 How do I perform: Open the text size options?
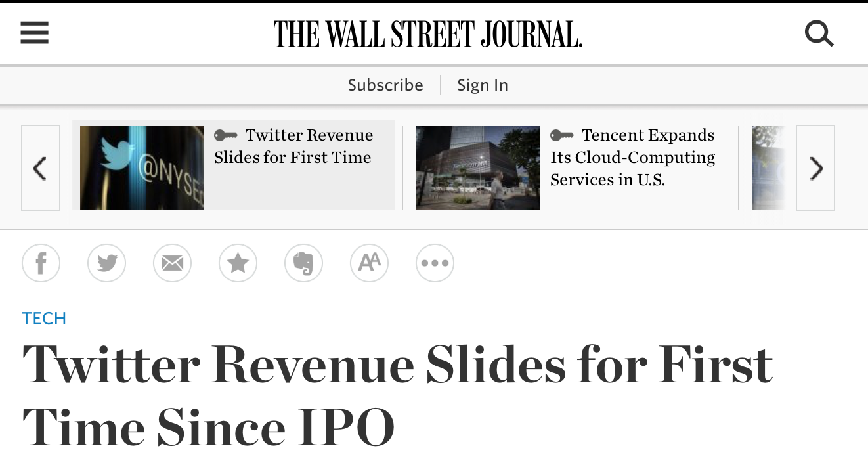pos(369,263)
